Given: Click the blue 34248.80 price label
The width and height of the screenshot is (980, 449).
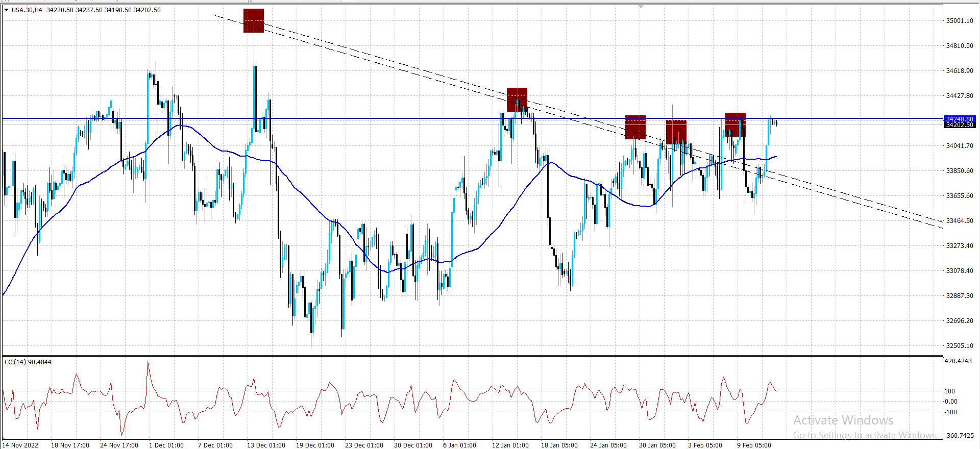Looking at the screenshot, I should (959, 119).
